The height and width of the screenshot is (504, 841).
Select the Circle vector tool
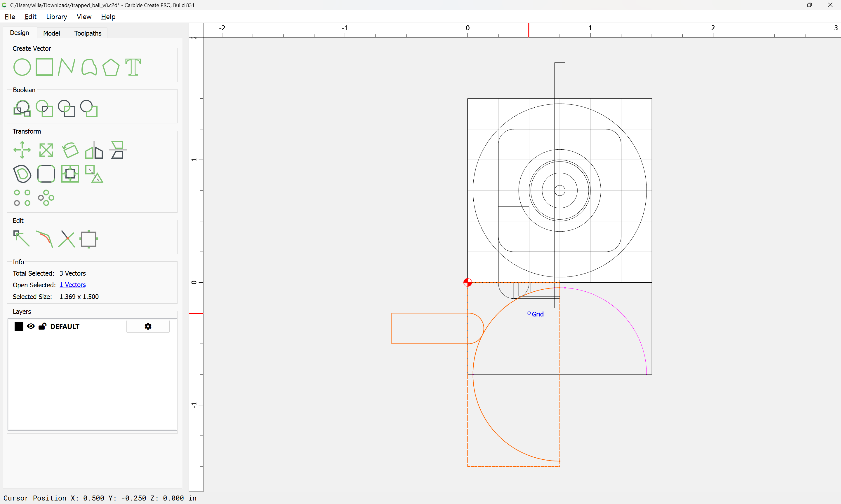tap(22, 67)
